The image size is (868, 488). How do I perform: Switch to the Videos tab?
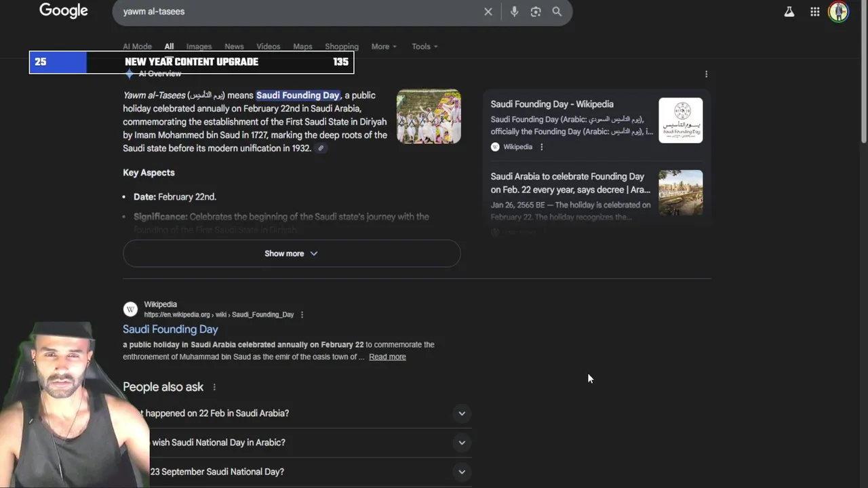click(268, 47)
